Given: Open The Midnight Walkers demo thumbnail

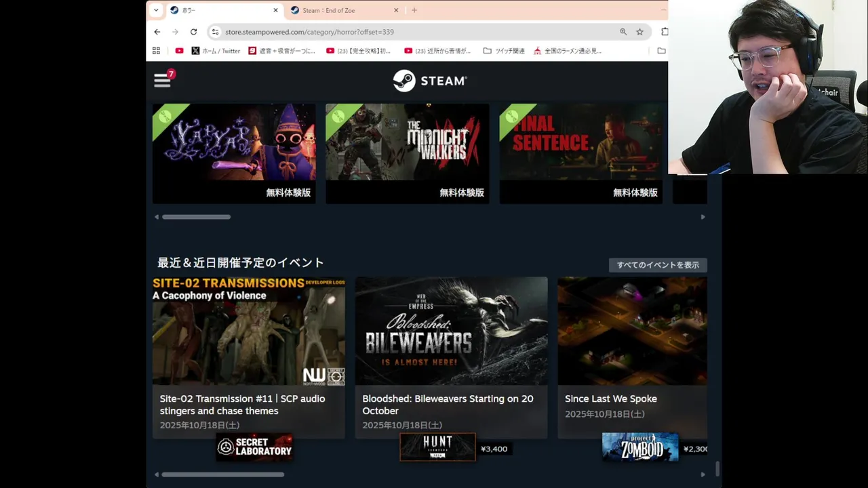Looking at the screenshot, I should click(x=408, y=142).
